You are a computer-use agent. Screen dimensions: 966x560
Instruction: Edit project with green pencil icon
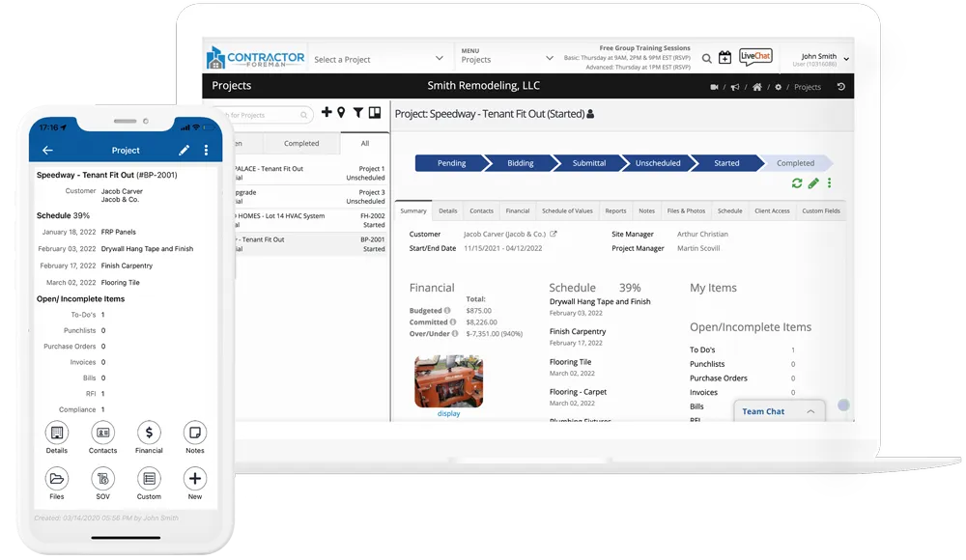pos(813,183)
